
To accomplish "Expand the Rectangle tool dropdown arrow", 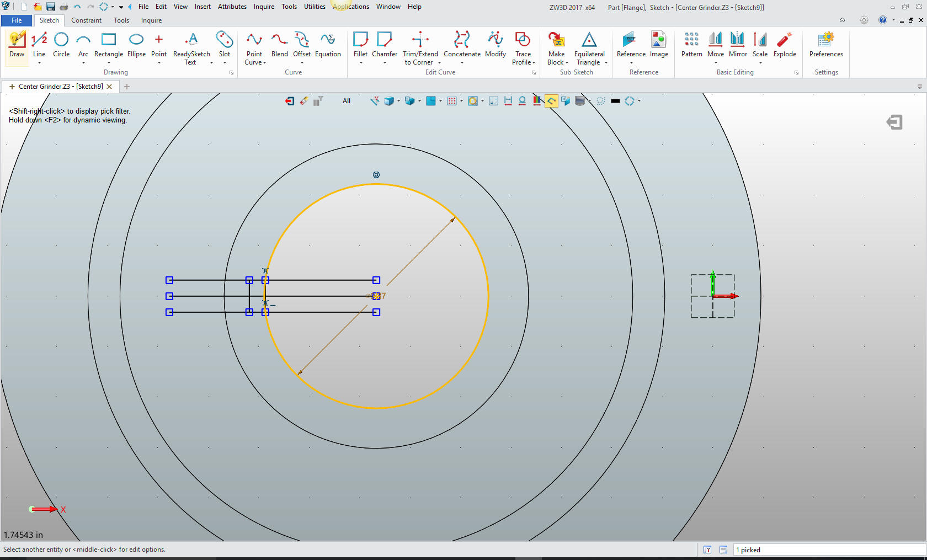I will tap(109, 63).
